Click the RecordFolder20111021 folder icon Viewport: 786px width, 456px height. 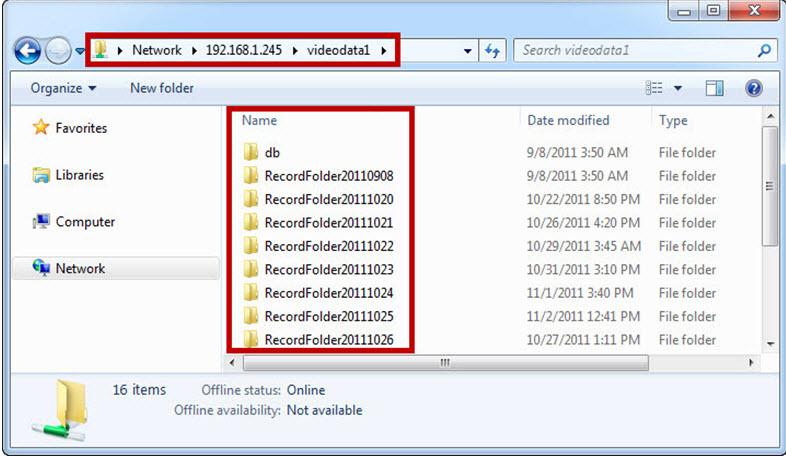(x=251, y=222)
